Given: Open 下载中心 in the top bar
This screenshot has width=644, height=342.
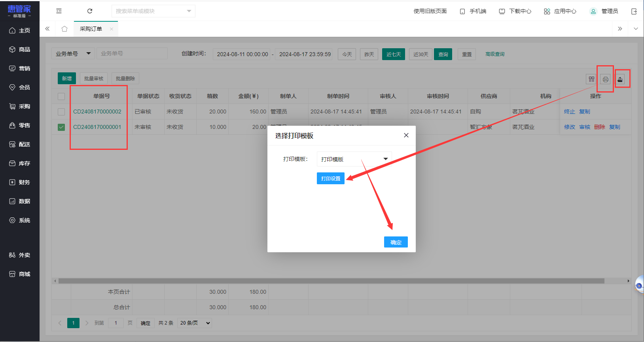Looking at the screenshot, I should (x=515, y=11).
